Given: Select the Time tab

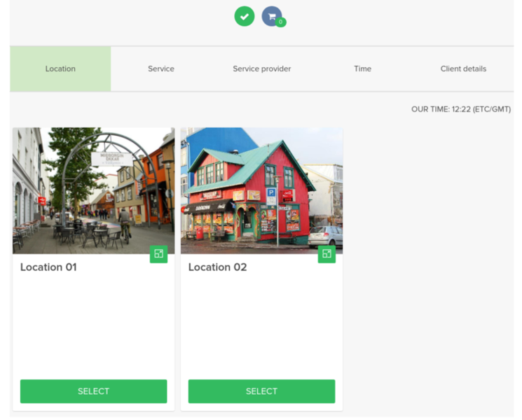Looking at the screenshot, I should 362,69.
